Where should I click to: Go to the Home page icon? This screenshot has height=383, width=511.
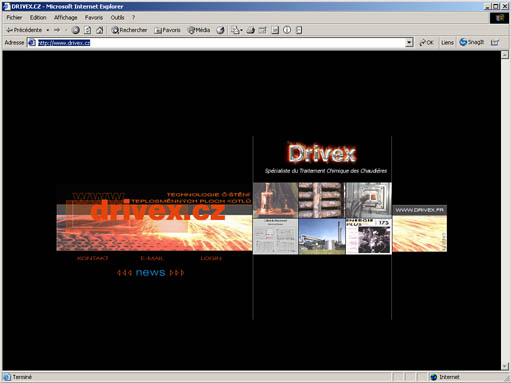[99, 30]
